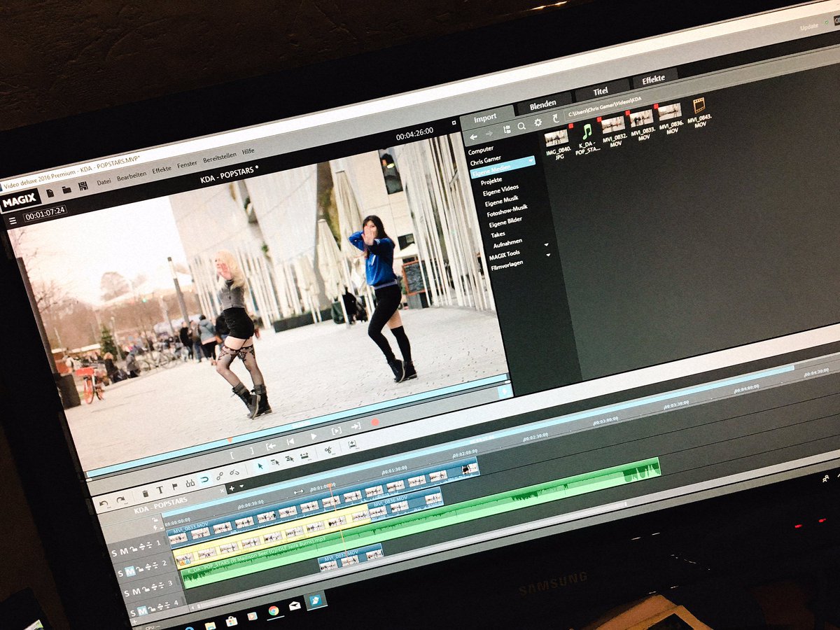Mute track 2
The width and height of the screenshot is (840, 630).
[130, 570]
